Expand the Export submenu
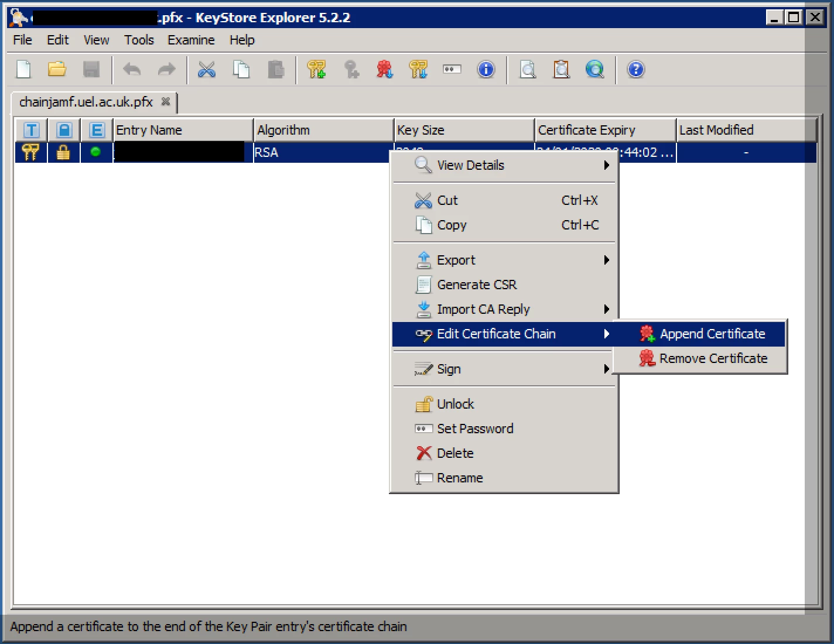 coord(504,260)
